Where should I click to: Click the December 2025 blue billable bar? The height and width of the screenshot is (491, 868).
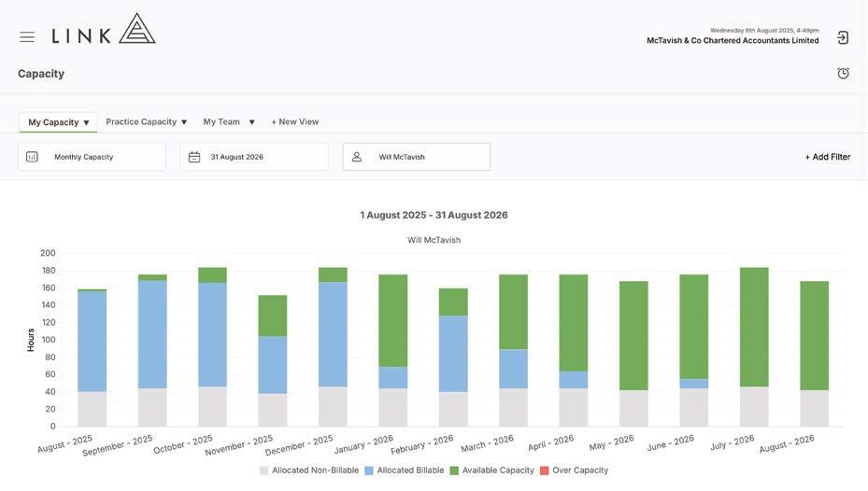[x=333, y=334]
